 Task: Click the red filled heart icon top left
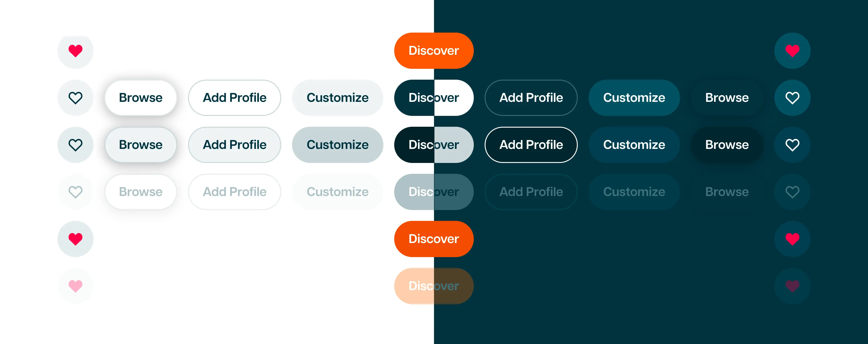pyautogui.click(x=75, y=51)
